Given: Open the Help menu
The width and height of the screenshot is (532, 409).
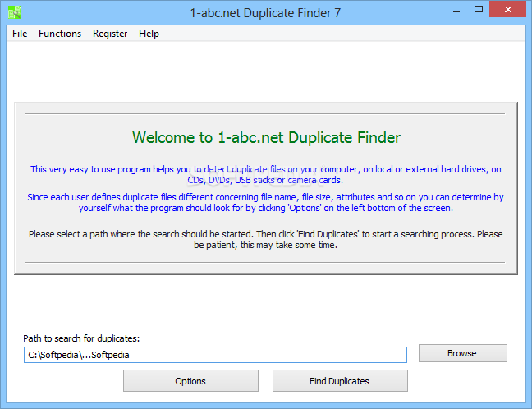Looking at the screenshot, I should pyautogui.click(x=149, y=34).
